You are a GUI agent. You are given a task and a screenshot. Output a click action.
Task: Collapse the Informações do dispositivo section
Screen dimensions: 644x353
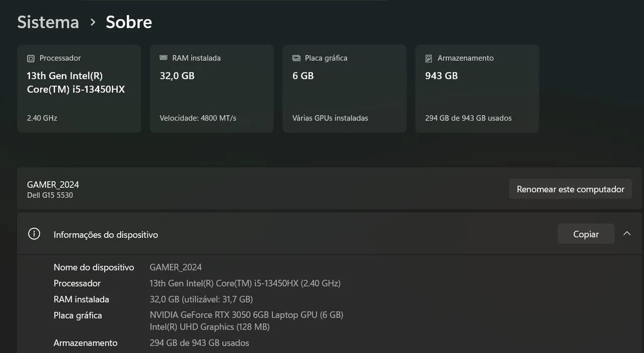(627, 234)
